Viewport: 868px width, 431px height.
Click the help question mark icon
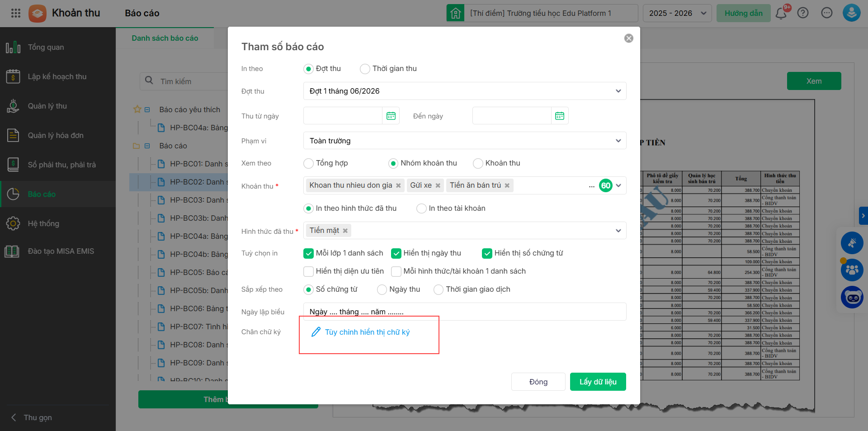[x=803, y=13]
